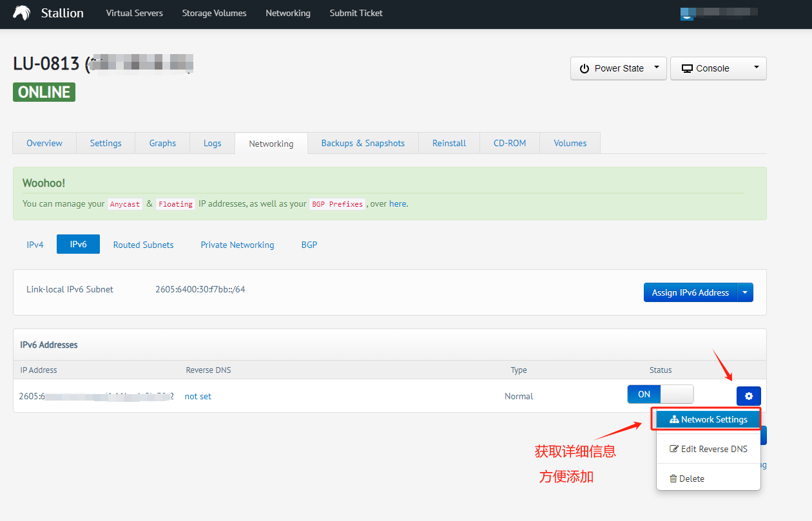Open Virtual Servers in top navigation
This screenshot has width=812, height=521.
click(134, 13)
